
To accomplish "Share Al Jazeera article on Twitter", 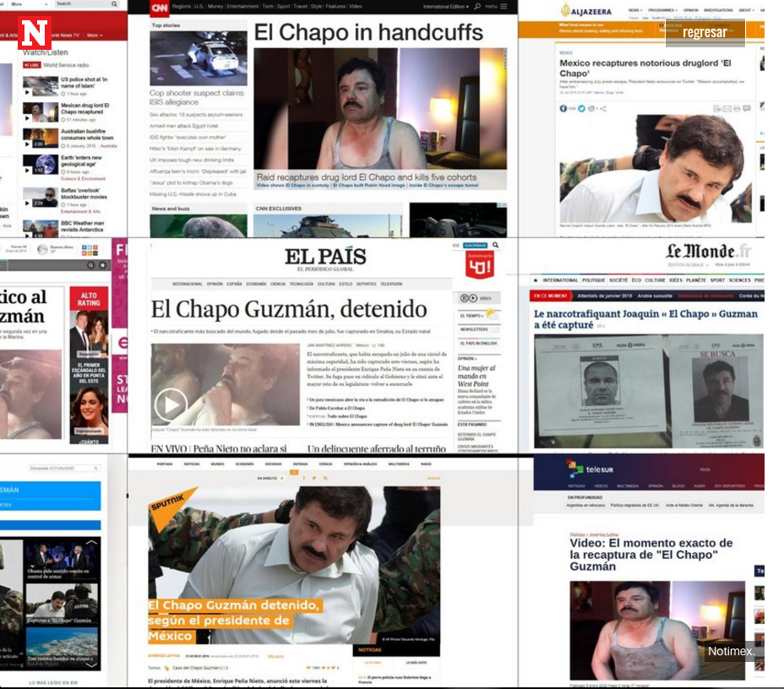I will (581, 108).
